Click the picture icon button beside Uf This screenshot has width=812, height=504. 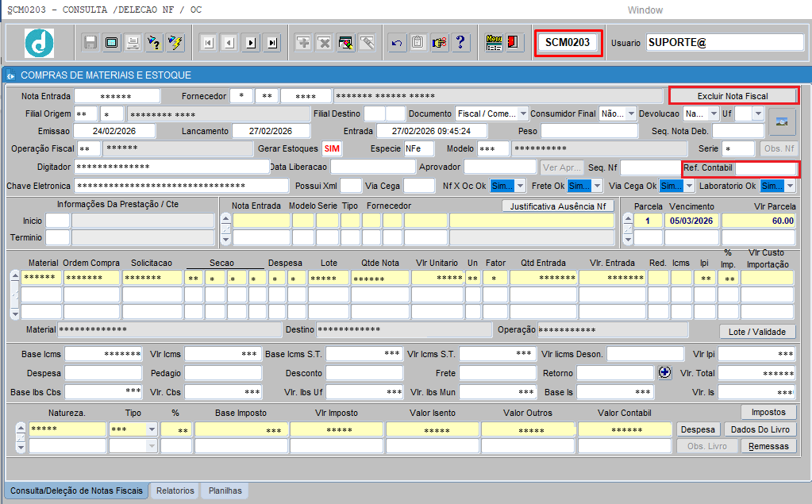pos(782,121)
